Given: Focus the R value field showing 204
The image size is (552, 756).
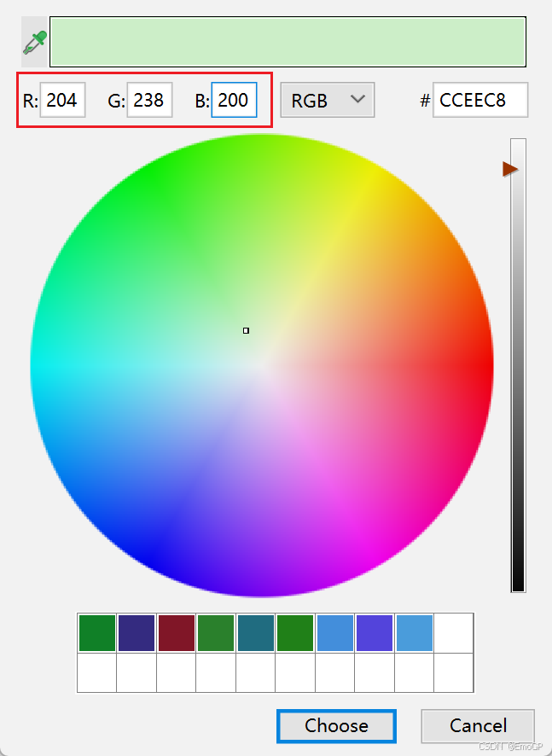Looking at the screenshot, I should pyautogui.click(x=62, y=100).
